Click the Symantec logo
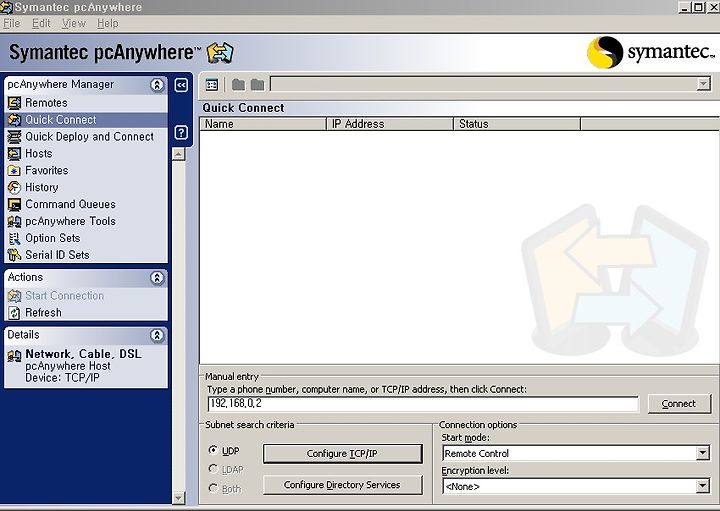720x511 pixels. pyautogui.click(x=651, y=52)
